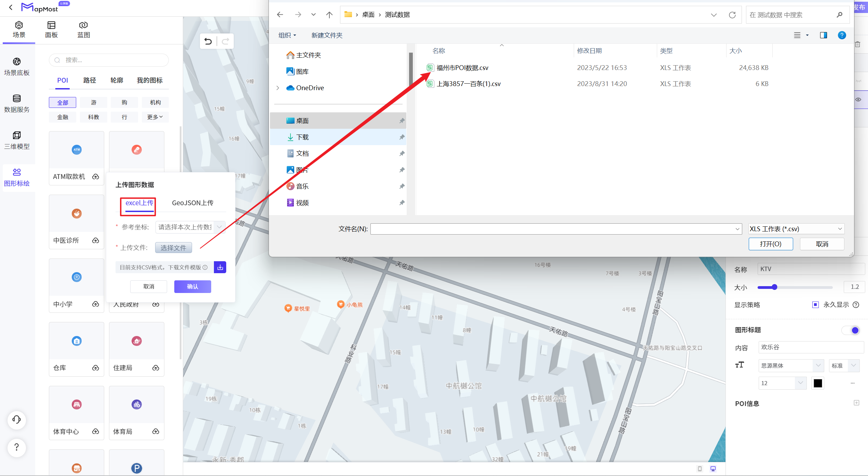Image resolution: width=868 pixels, height=476 pixels.
Task: Switch to the 我的图标 tab
Action: pos(150,80)
